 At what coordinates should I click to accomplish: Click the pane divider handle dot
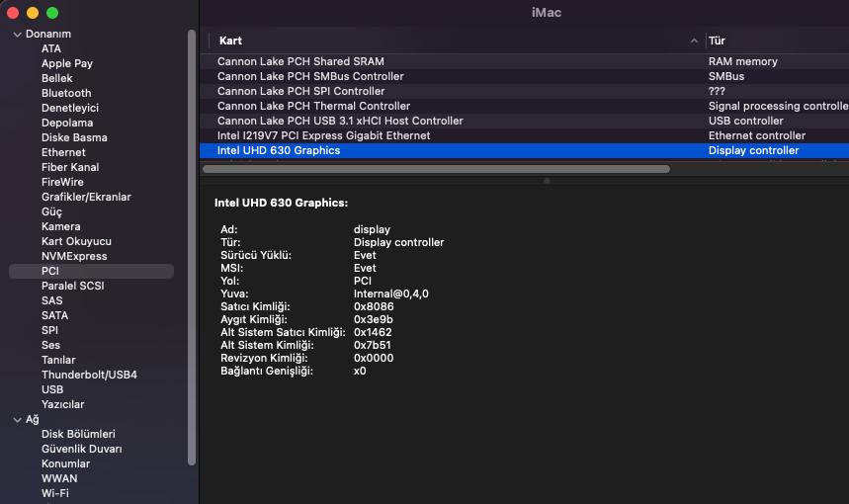coord(548,181)
